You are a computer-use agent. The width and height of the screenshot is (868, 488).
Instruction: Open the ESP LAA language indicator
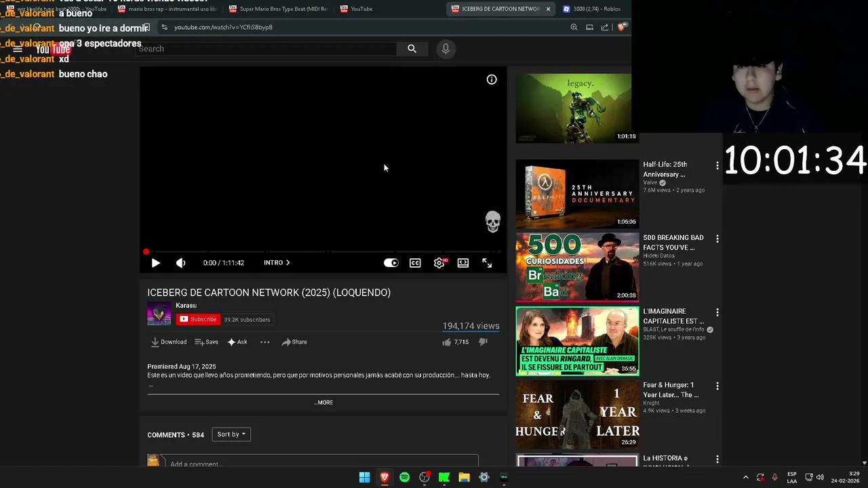point(792,477)
